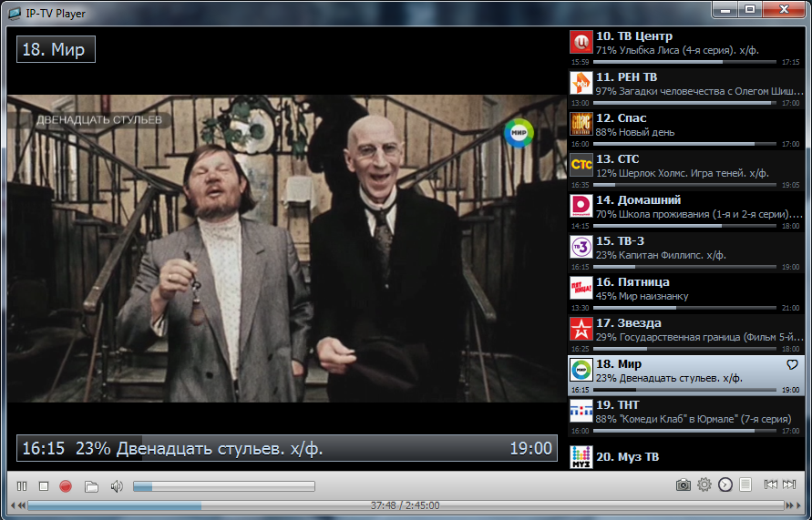
Task: Switch to the next channel
Action: 790,485
